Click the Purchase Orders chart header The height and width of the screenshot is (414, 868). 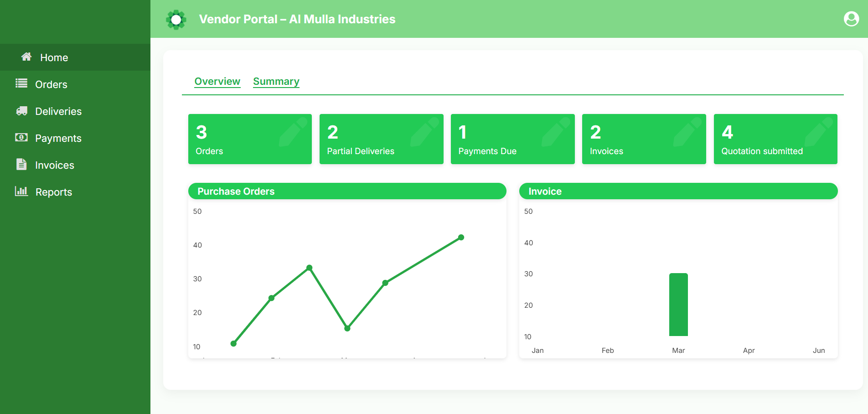[x=347, y=191]
